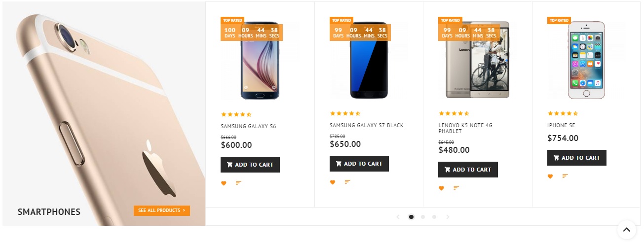Click compare icon under Samsung Galaxy S6
644x245 pixels.
pos(238,183)
